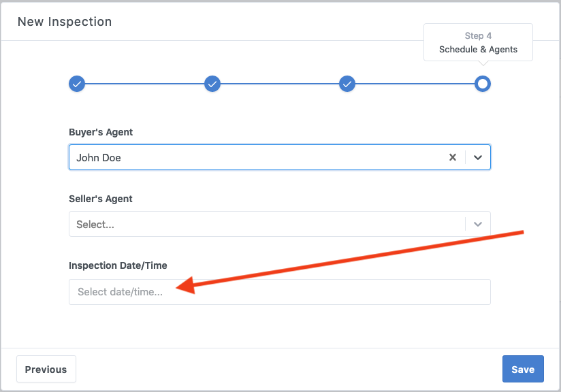Click the Seller's Agent Select... field
The image size is (561, 392).
coord(266,224)
